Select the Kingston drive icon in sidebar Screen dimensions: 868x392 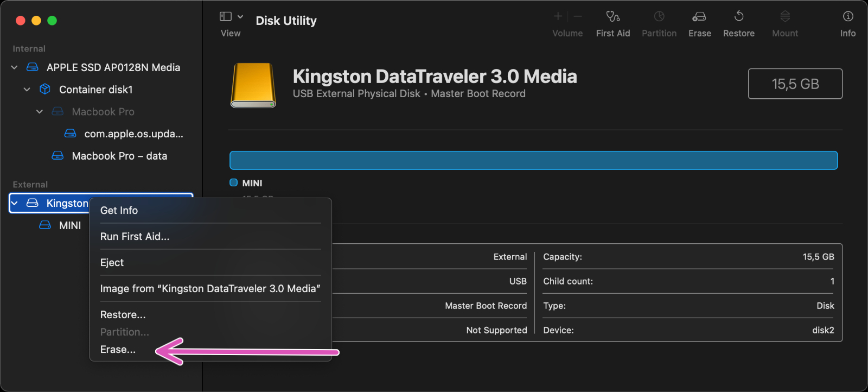(x=33, y=203)
